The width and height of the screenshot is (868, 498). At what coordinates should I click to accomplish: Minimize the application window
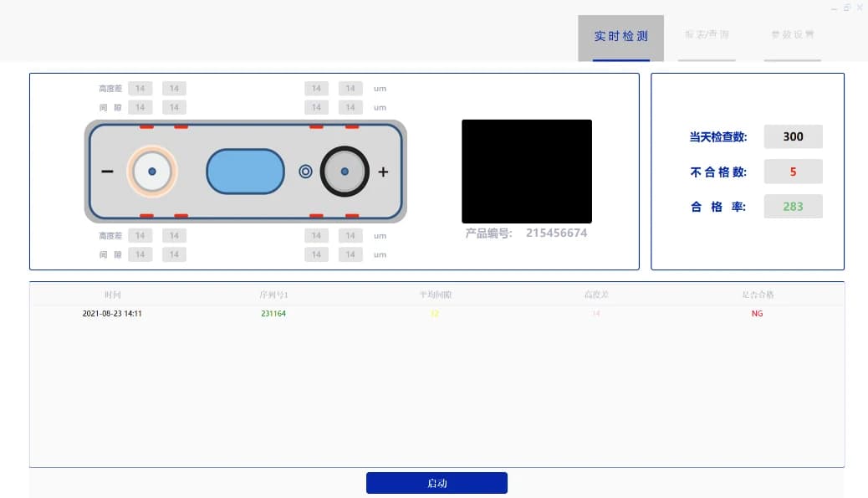click(834, 8)
